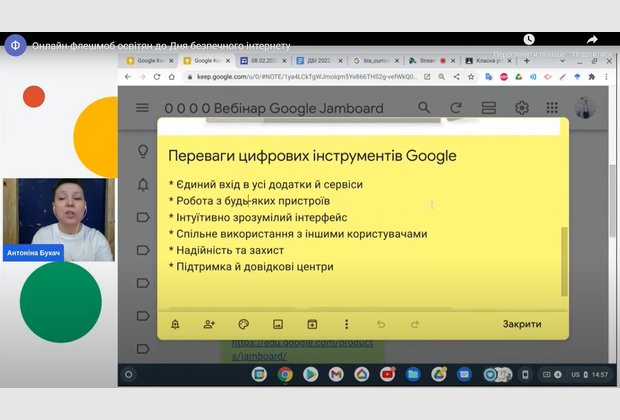Open Keep settings gear icon
The width and height of the screenshot is (620, 420).
tap(522, 108)
